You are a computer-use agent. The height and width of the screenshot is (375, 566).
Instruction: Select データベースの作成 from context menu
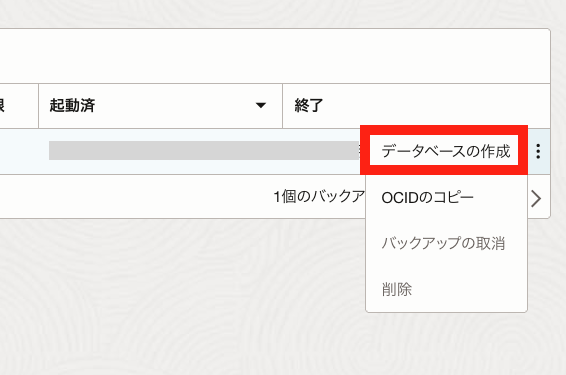click(x=446, y=151)
